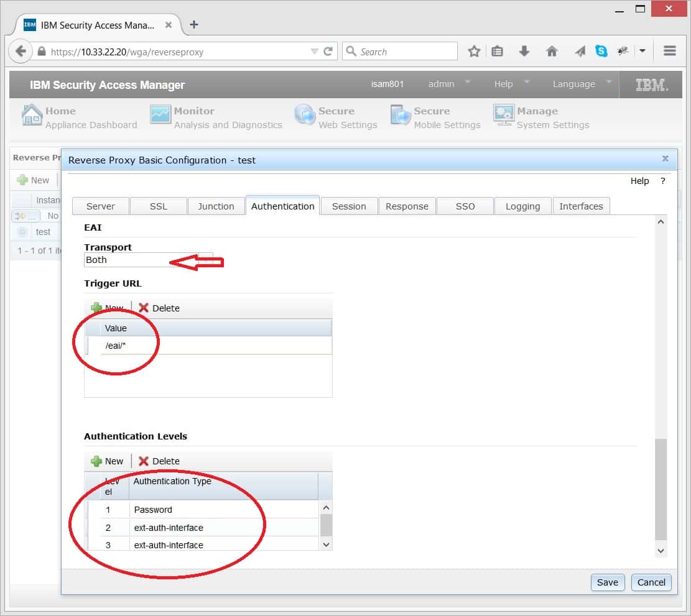The width and height of the screenshot is (691, 616).
Task: Open Secure Mobile Settings
Action: coord(401,116)
